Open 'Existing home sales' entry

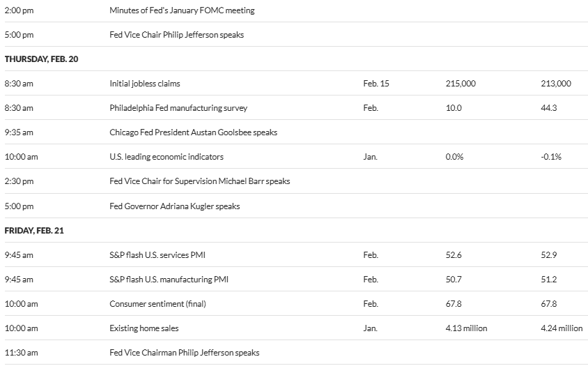point(144,328)
